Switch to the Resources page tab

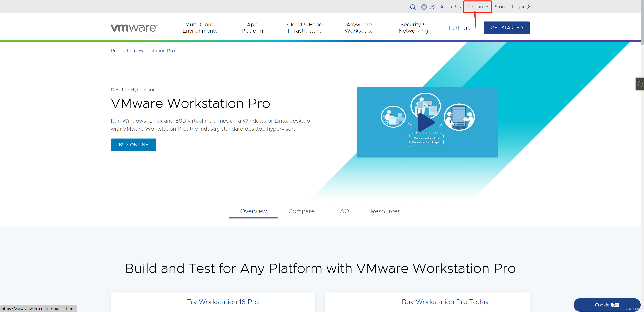(x=386, y=211)
